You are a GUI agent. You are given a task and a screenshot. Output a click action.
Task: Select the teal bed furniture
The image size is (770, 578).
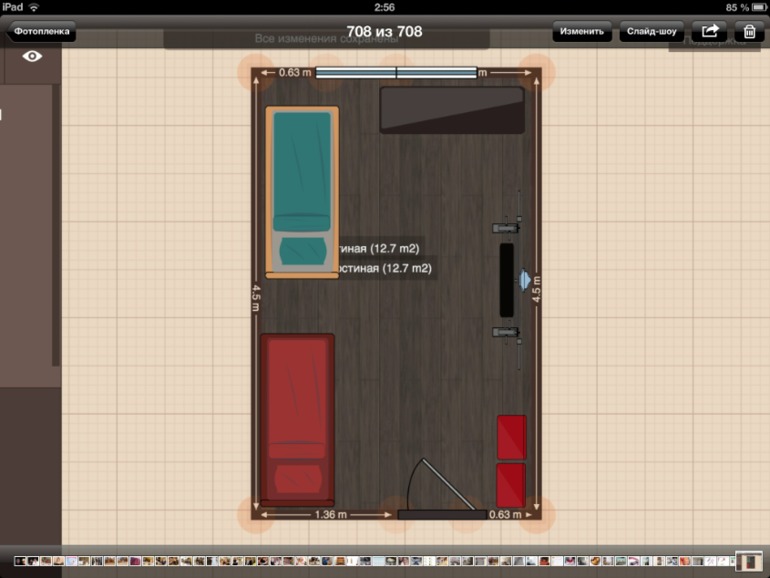tap(302, 190)
